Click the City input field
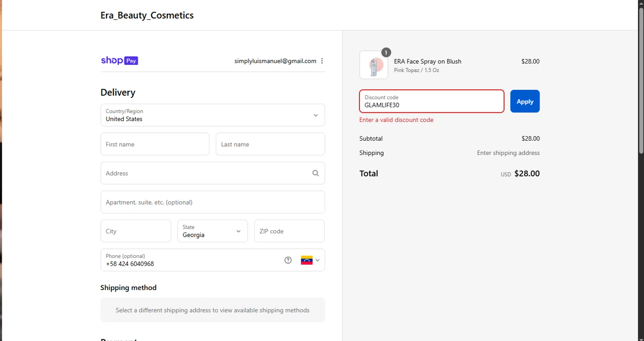Image resolution: width=644 pixels, height=341 pixels. tap(136, 231)
